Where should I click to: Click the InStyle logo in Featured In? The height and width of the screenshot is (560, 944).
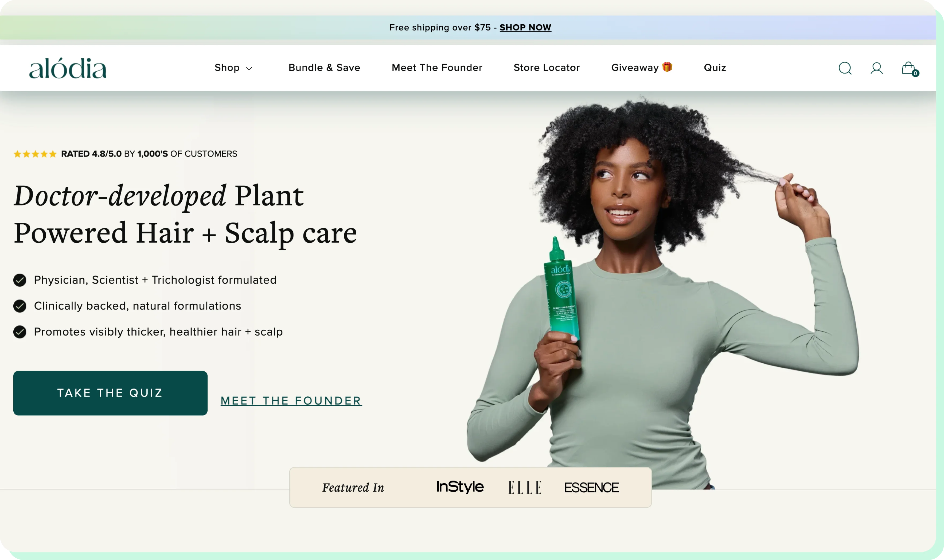point(460,487)
